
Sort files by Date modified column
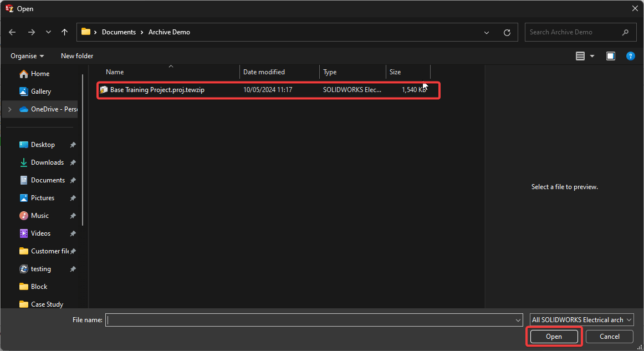tap(264, 72)
